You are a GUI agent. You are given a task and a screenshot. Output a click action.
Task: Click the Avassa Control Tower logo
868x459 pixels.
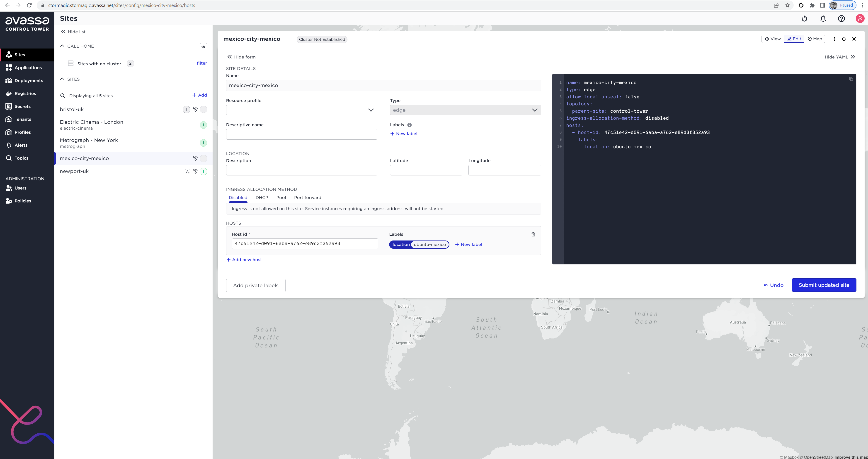click(27, 24)
